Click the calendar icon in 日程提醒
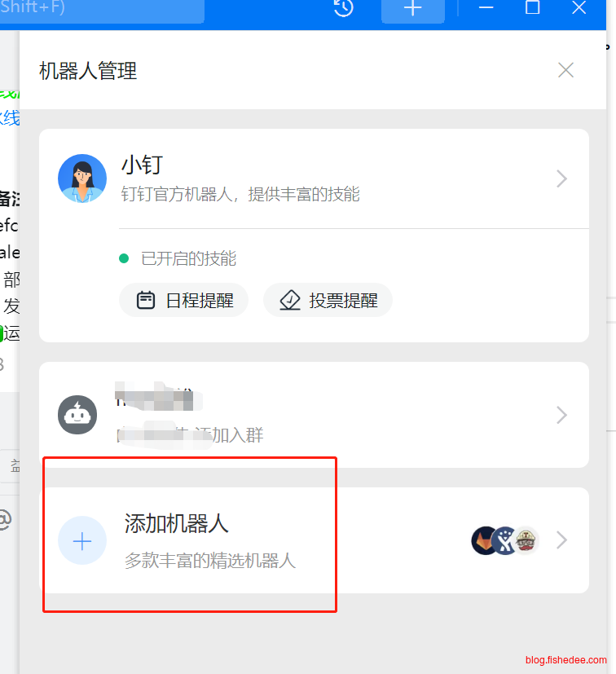The width and height of the screenshot is (616, 674). tap(146, 300)
